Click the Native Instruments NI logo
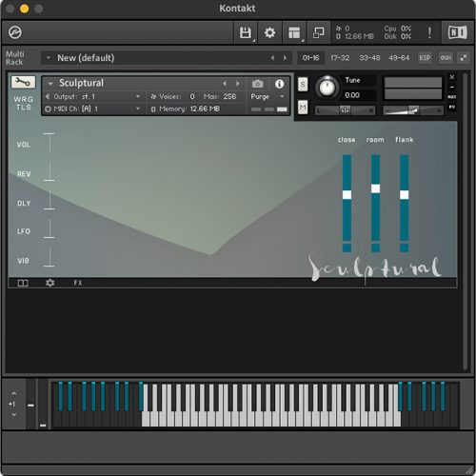The height and width of the screenshot is (476, 476). (457, 32)
